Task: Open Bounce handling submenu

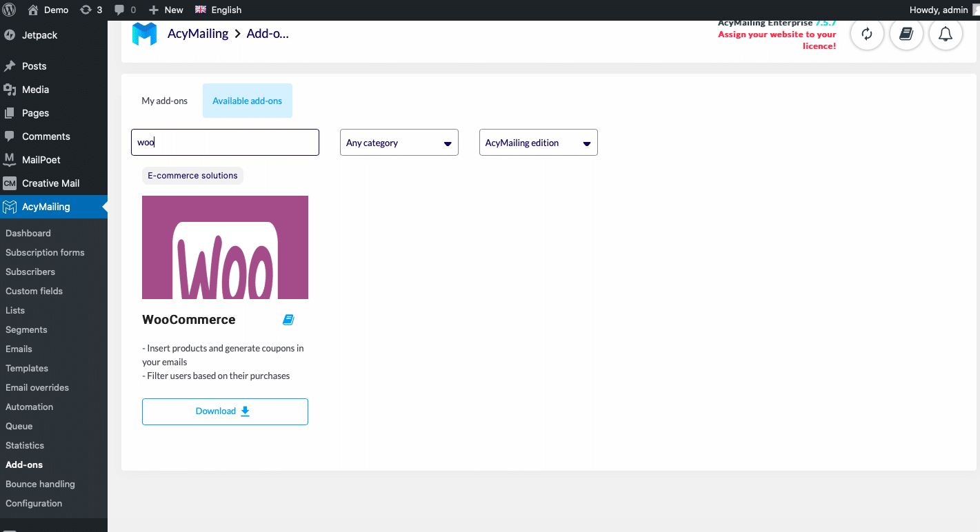Action: point(40,484)
